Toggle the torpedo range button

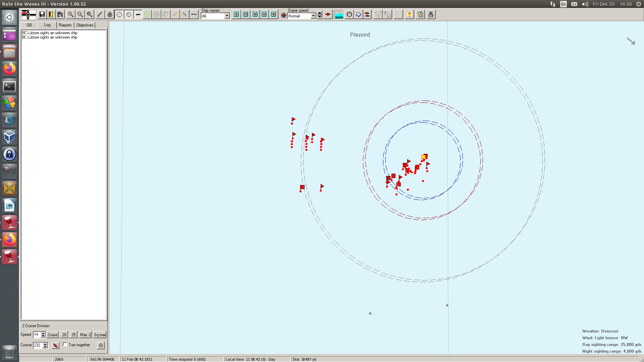138,14
